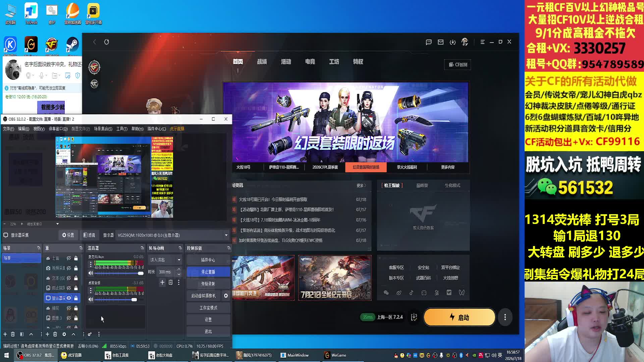Screen dimensions: 644x362
Task: Show the 视频采集 source in OBS
Action: click(x=69, y=268)
